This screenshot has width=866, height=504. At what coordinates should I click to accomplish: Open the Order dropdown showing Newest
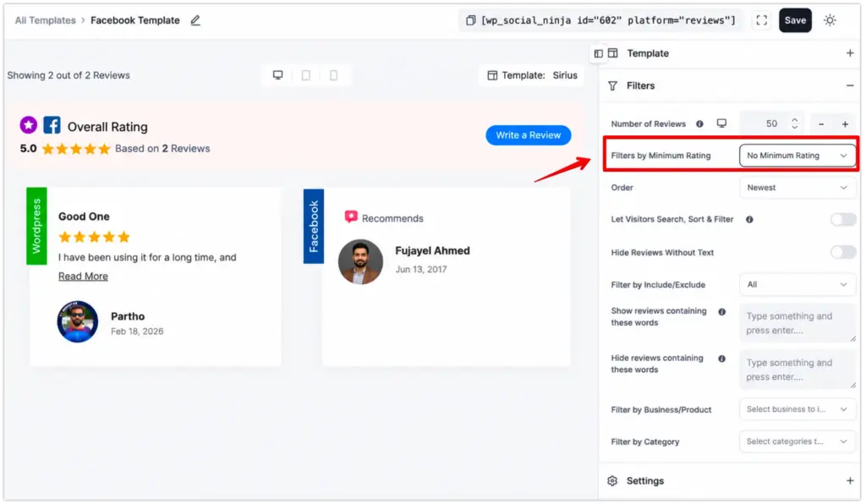(798, 189)
